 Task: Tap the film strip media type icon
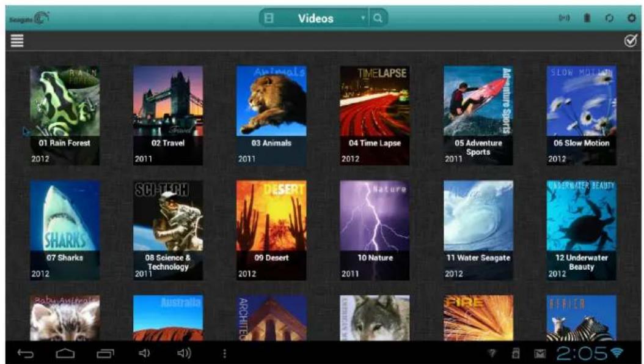pos(269,18)
